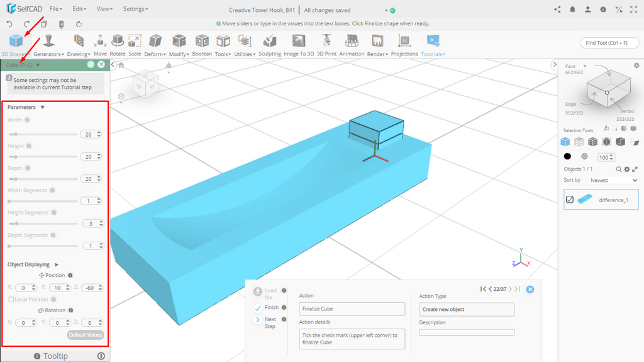
Task: Open the 3D Shapes tool
Action: [x=16, y=45]
